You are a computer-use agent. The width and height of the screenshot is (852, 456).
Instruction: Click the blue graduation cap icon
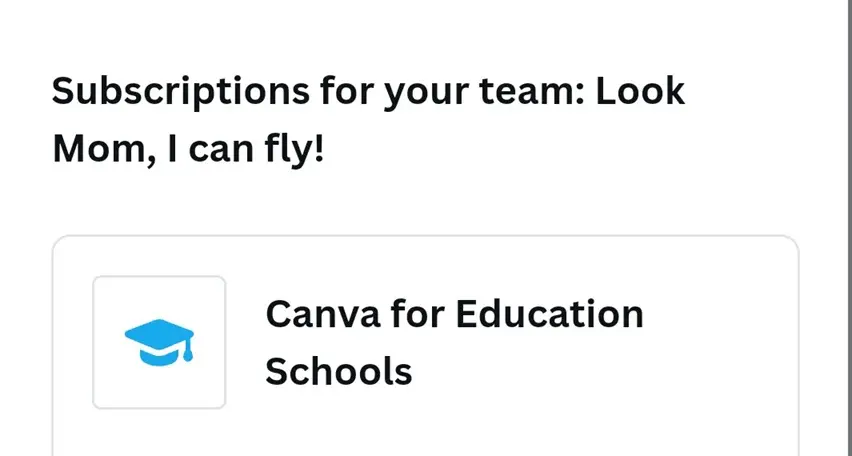point(159,342)
